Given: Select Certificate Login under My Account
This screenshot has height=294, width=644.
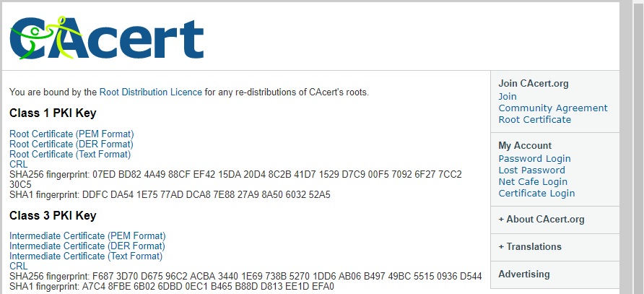Looking at the screenshot, I should coord(536,194).
